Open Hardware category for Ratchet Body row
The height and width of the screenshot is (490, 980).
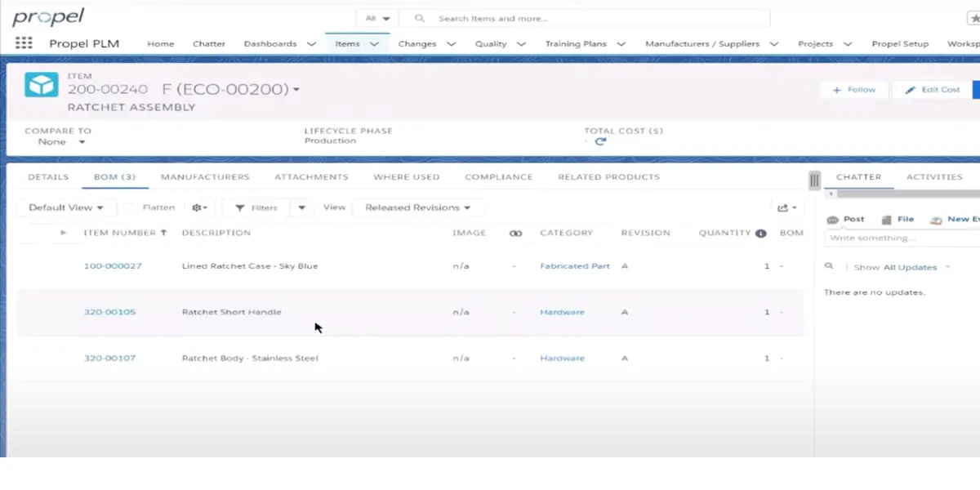(x=562, y=359)
